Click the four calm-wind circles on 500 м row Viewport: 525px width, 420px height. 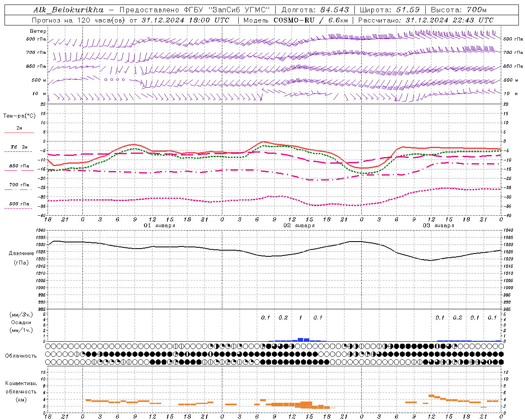click(x=114, y=80)
